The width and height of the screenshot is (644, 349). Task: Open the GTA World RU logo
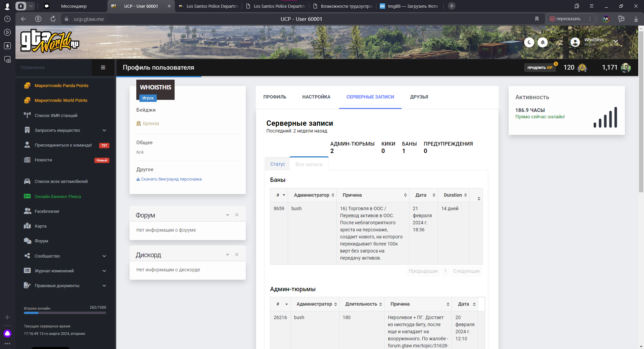(x=50, y=41)
